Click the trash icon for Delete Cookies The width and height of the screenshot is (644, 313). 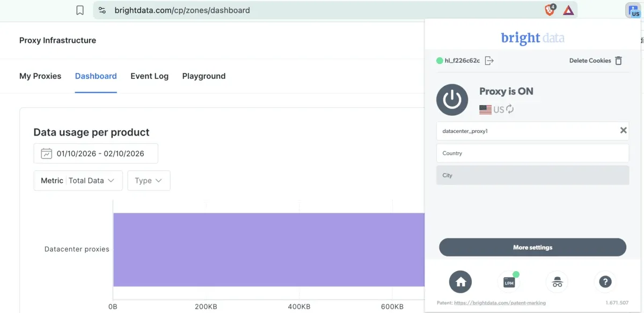click(x=618, y=61)
